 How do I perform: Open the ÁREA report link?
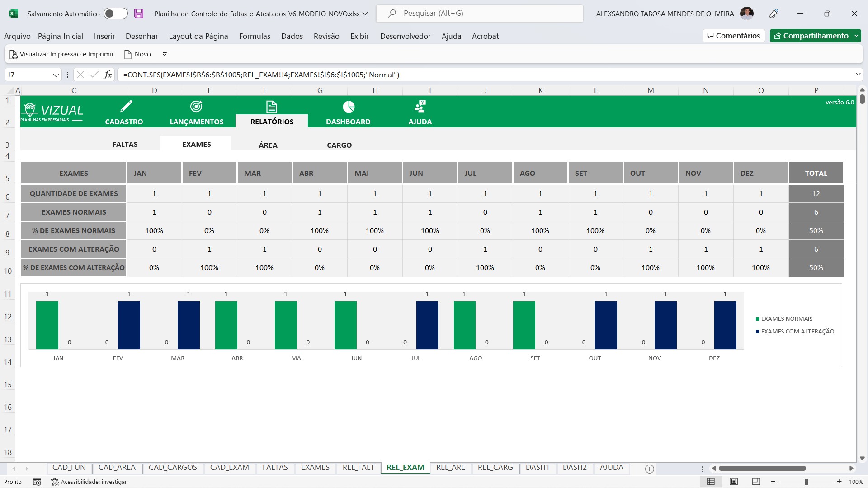point(268,145)
